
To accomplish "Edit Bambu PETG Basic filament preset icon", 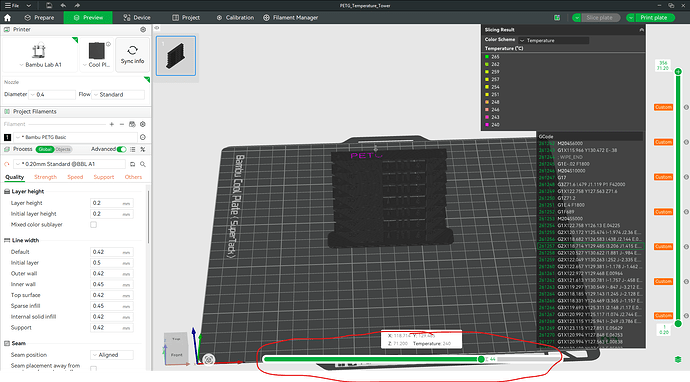I will [x=143, y=137].
